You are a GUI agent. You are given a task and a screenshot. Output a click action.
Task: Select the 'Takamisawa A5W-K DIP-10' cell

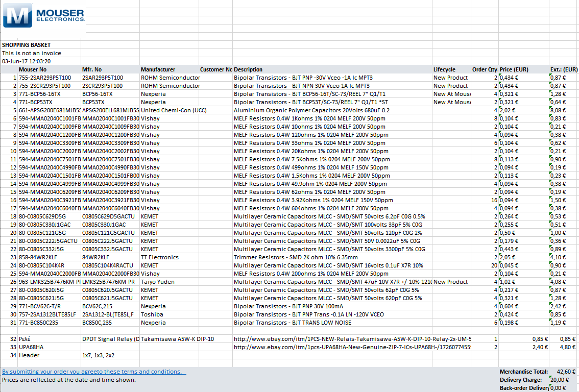pos(177,339)
